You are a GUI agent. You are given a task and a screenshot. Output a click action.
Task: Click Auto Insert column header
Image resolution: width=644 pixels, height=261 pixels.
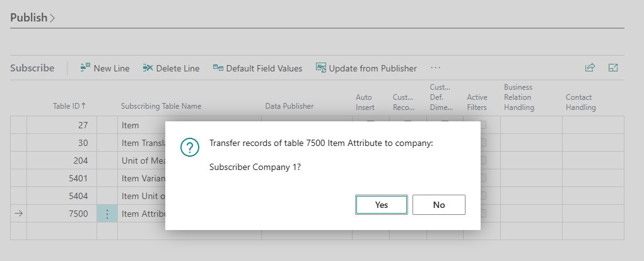(365, 102)
